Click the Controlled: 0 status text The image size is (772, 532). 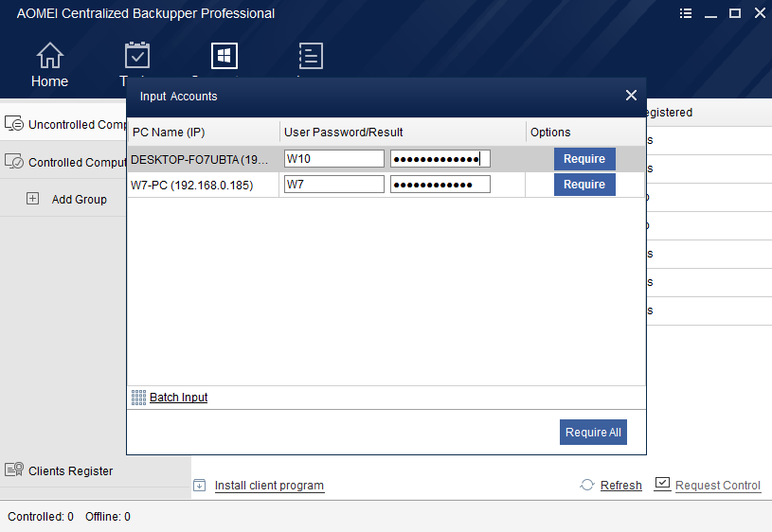[41, 516]
